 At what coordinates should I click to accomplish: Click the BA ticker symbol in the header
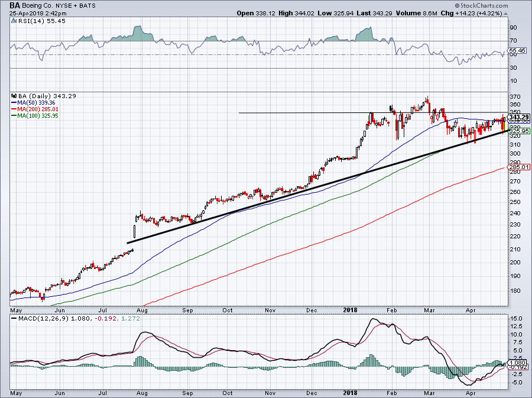click(14, 5)
